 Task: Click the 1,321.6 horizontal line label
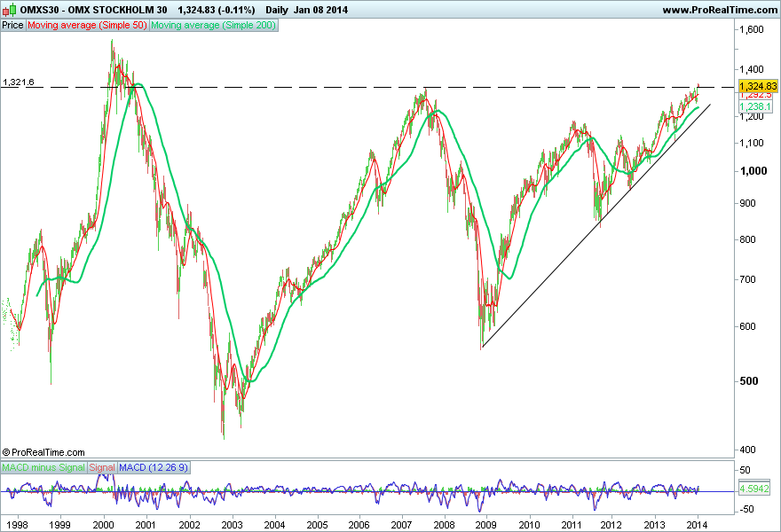[x=19, y=82]
